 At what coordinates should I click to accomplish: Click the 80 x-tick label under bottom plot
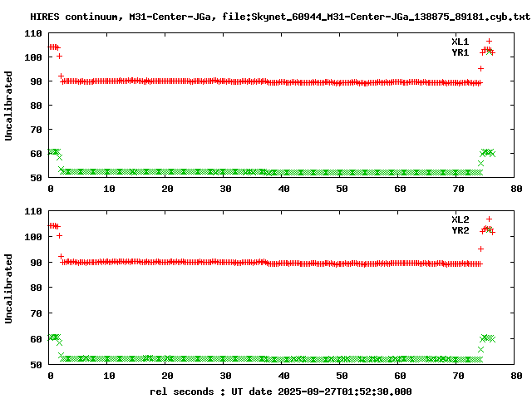click(516, 376)
